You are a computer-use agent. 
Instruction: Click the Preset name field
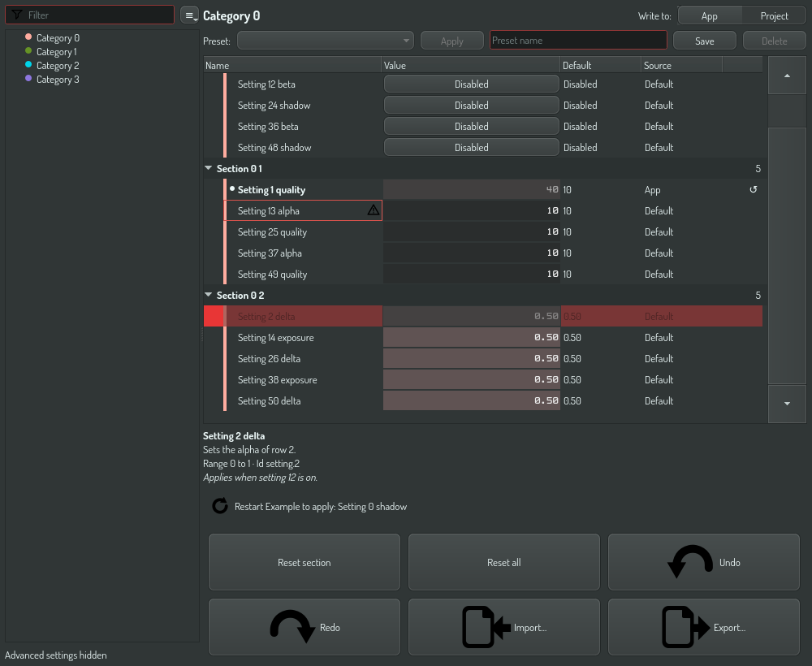(578, 40)
